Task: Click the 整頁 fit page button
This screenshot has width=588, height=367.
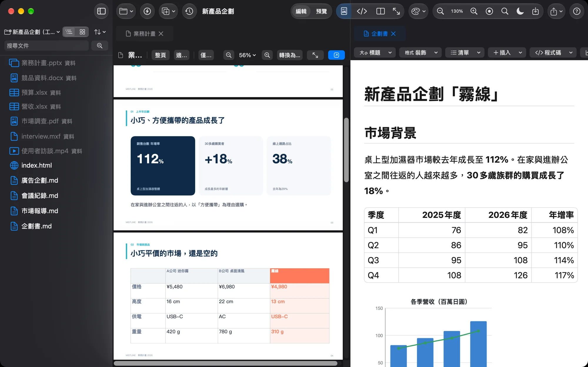Action: click(160, 55)
